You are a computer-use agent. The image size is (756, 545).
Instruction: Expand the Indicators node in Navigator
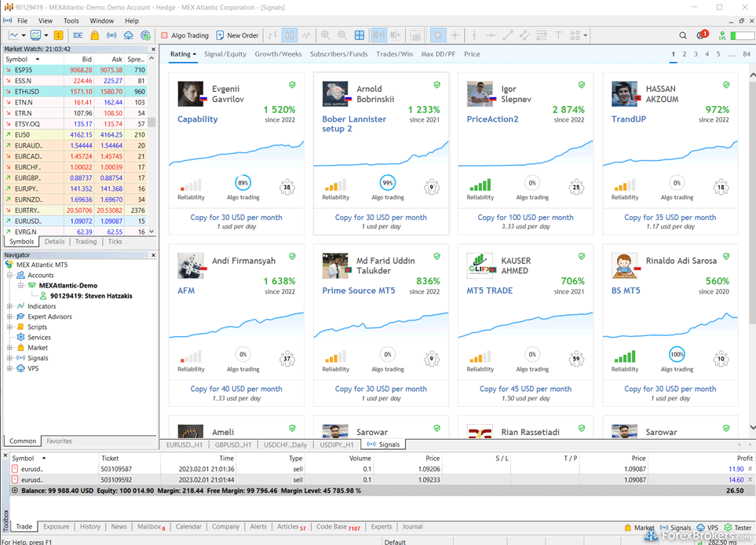click(x=9, y=306)
